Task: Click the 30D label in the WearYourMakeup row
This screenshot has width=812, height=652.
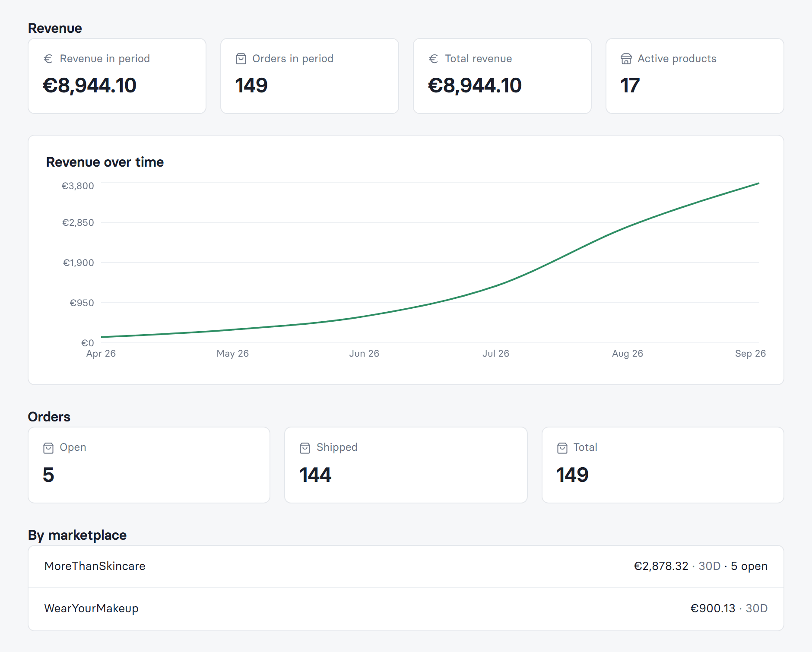Action: 757,608
